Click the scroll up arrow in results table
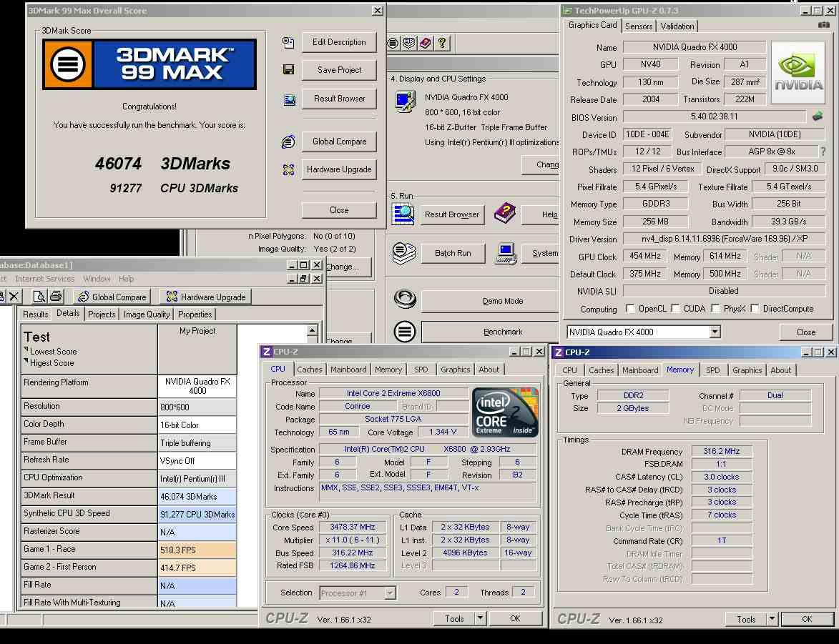 pyautogui.click(x=313, y=330)
